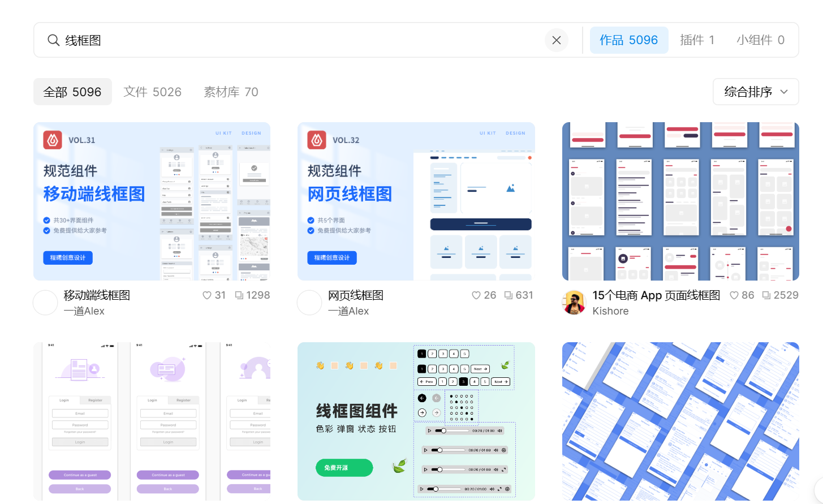Switch to the 小组件 0 tab
The height and width of the screenshot is (504, 823).
point(760,40)
